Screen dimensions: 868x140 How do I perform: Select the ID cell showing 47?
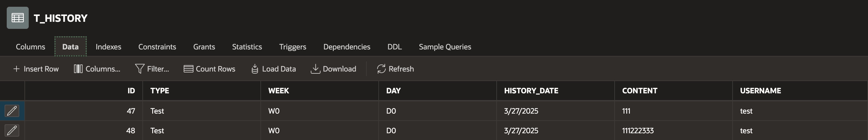point(131,111)
